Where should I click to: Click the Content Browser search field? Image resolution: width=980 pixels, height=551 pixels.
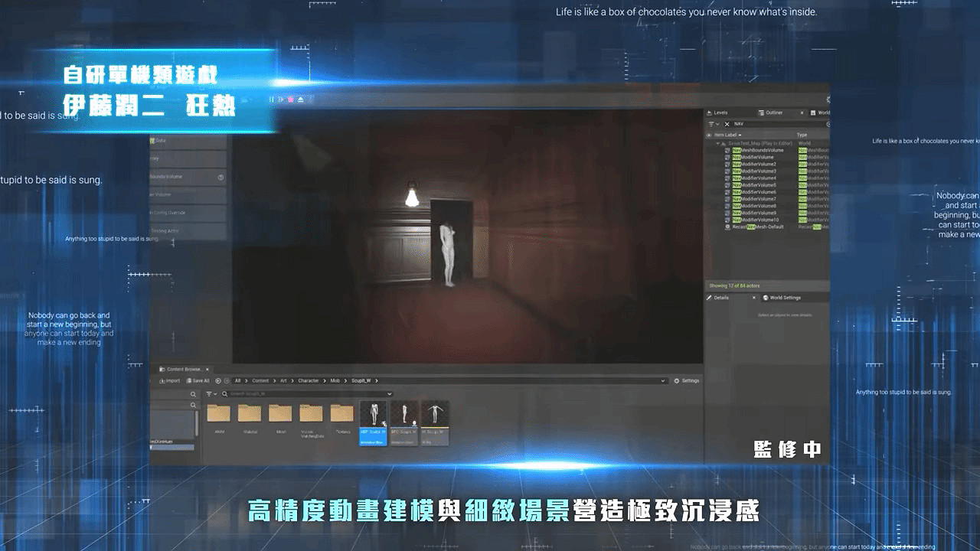[306, 394]
